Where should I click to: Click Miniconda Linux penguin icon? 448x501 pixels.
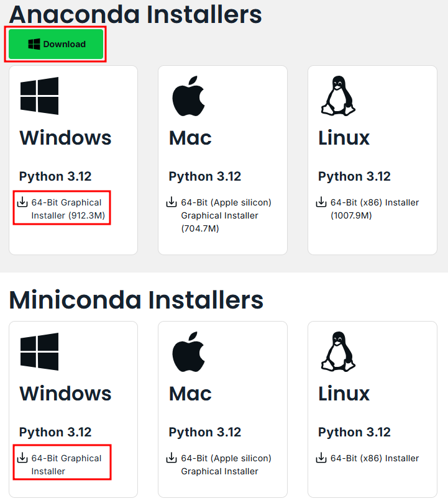pos(338,352)
